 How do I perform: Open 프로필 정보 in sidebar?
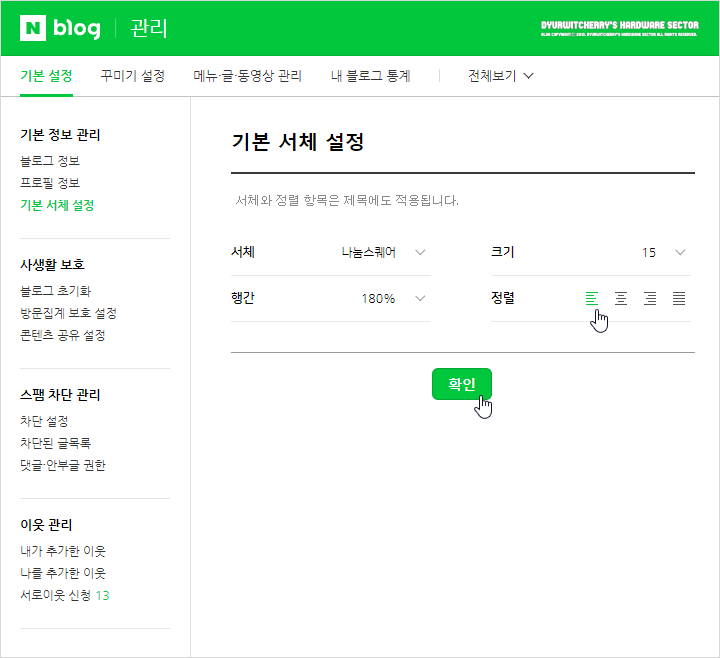pyautogui.click(x=50, y=183)
